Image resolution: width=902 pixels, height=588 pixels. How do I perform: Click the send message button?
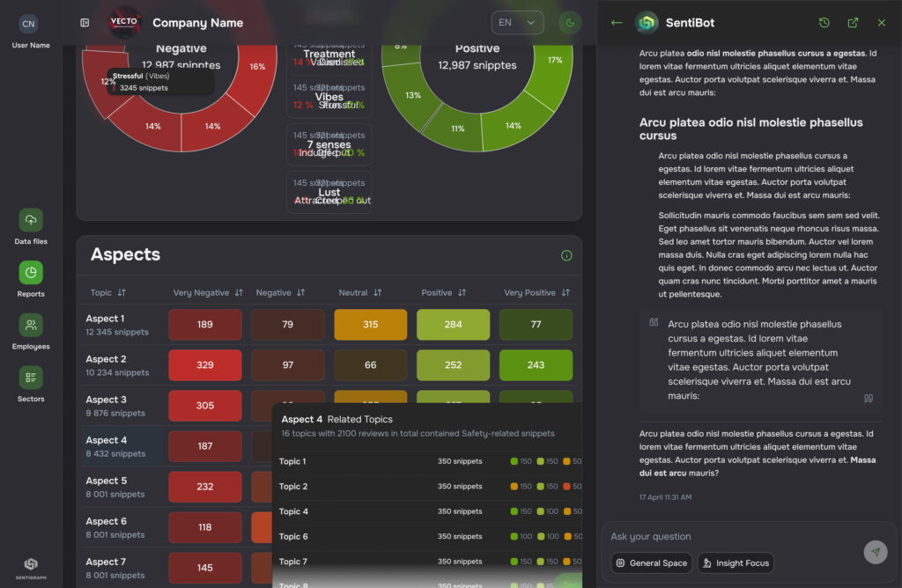(875, 552)
